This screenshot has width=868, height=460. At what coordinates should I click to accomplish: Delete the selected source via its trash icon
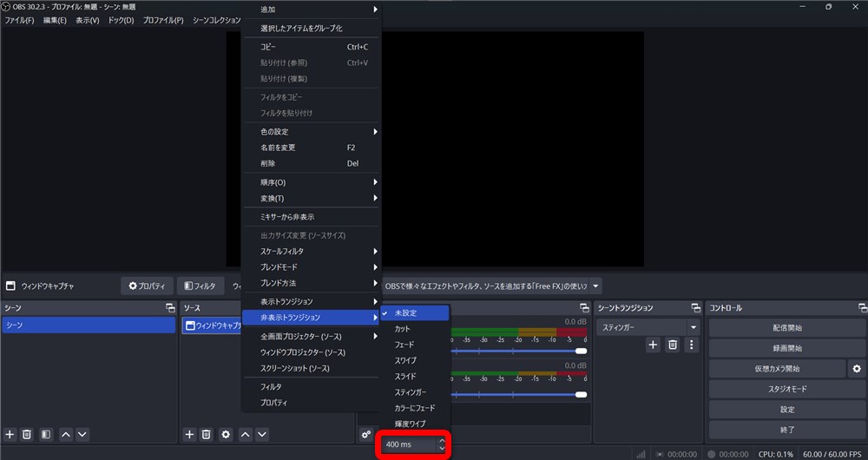[207, 435]
